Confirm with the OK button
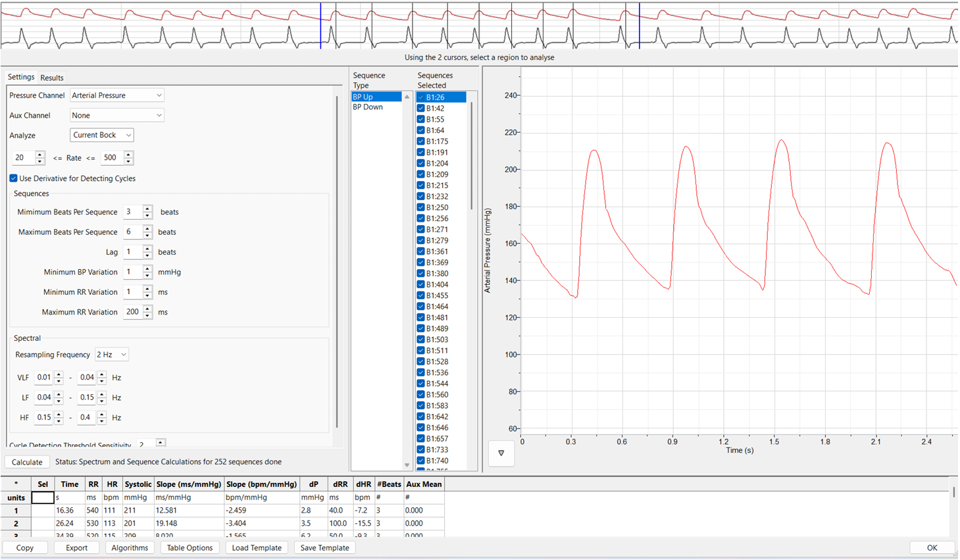960x560 pixels. pos(932,547)
